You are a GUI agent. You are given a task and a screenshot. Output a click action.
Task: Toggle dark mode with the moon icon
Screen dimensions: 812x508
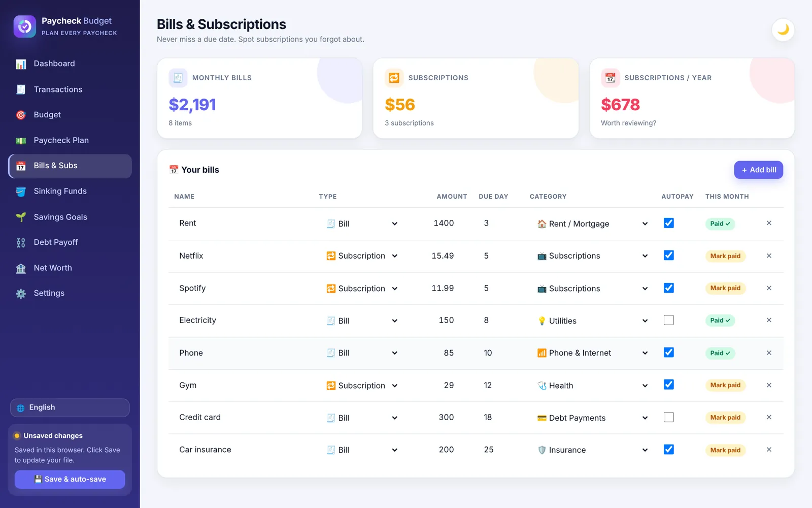point(783,29)
